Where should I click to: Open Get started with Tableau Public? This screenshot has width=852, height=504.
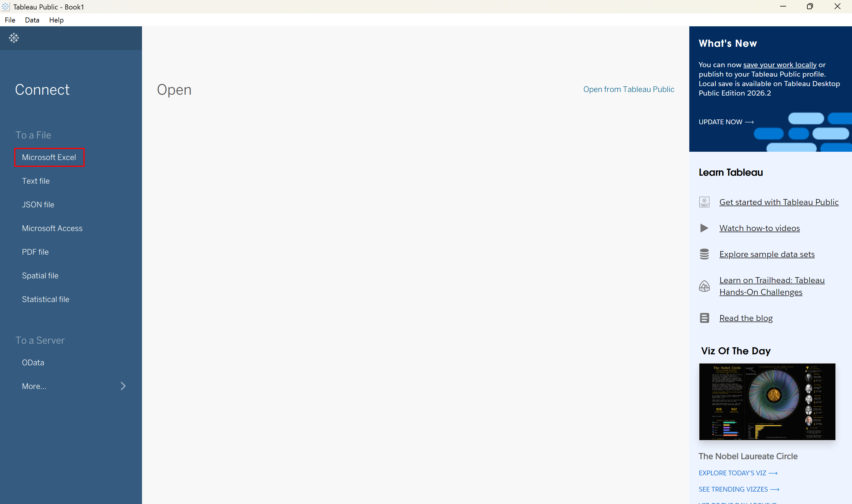(x=779, y=202)
